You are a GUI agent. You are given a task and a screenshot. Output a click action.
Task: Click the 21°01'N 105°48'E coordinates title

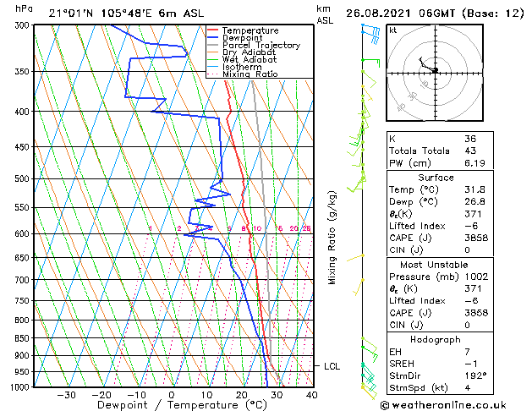click(126, 14)
